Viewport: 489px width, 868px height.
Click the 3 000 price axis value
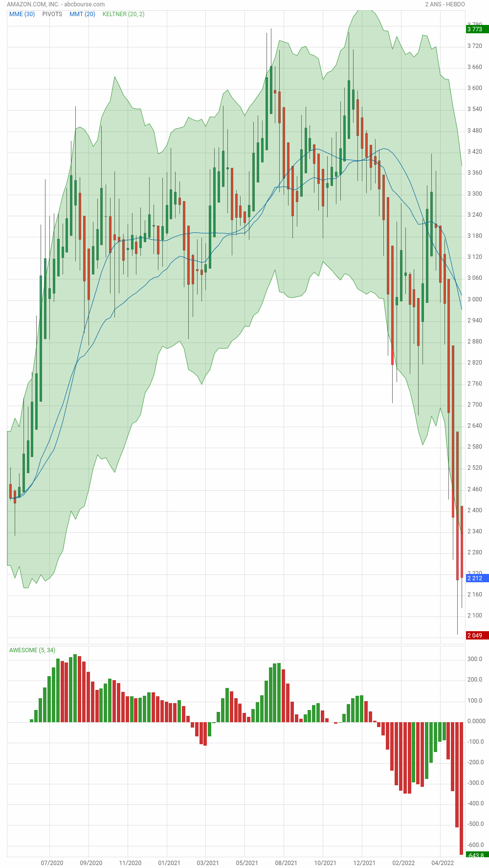pos(475,299)
